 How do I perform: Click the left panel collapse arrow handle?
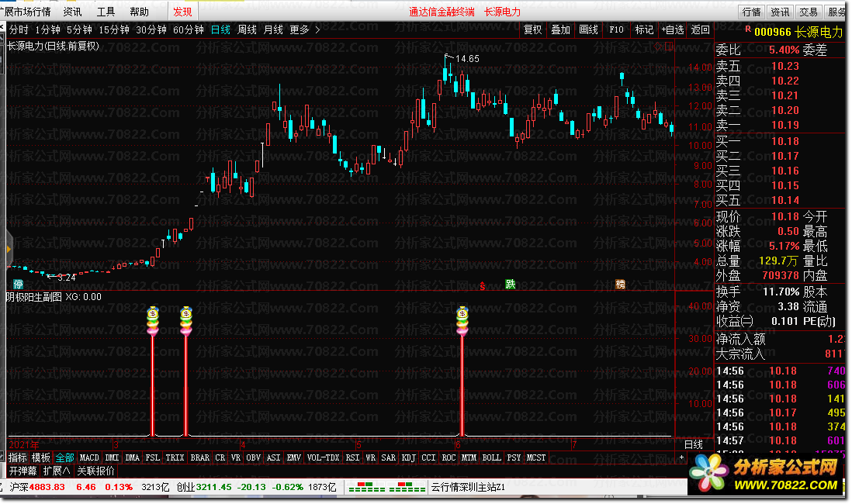pos(9,249)
